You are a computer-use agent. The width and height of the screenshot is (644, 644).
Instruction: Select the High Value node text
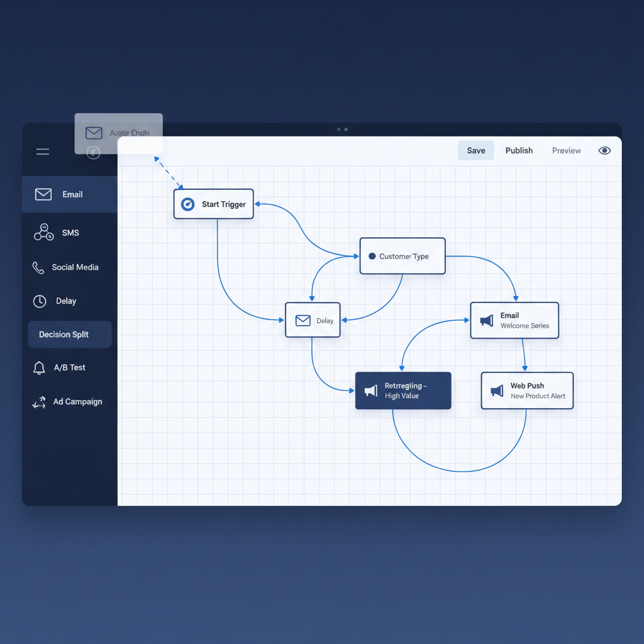[x=402, y=396]
